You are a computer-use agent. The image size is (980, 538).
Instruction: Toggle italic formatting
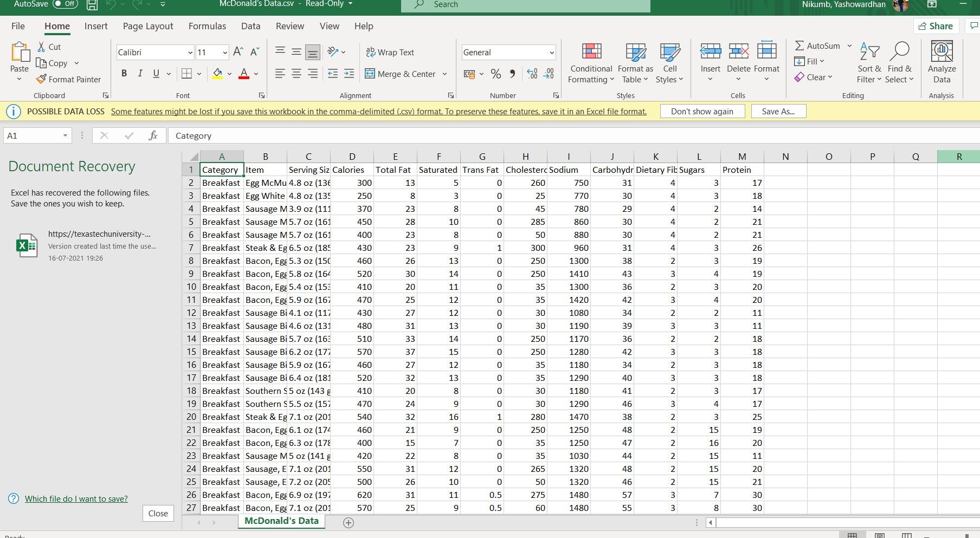[140, 73]
